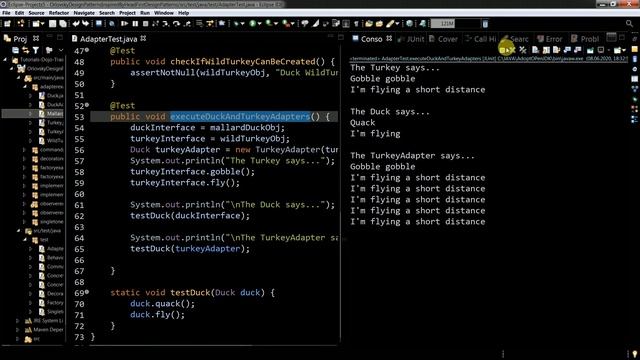
Task: Click the green Run toolbar icon
Action: coord(252,24)
